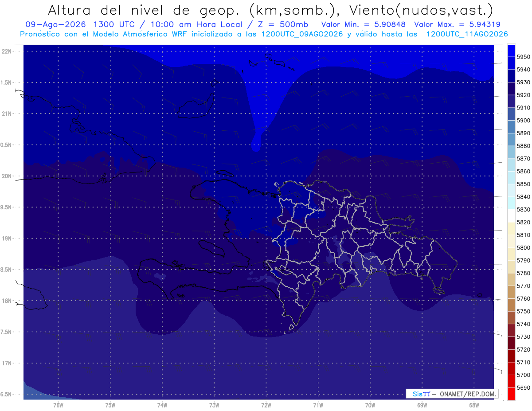Click '10:00 am Hora Local' text
This screenshot has height=411, width=532.
coord(198,24)
